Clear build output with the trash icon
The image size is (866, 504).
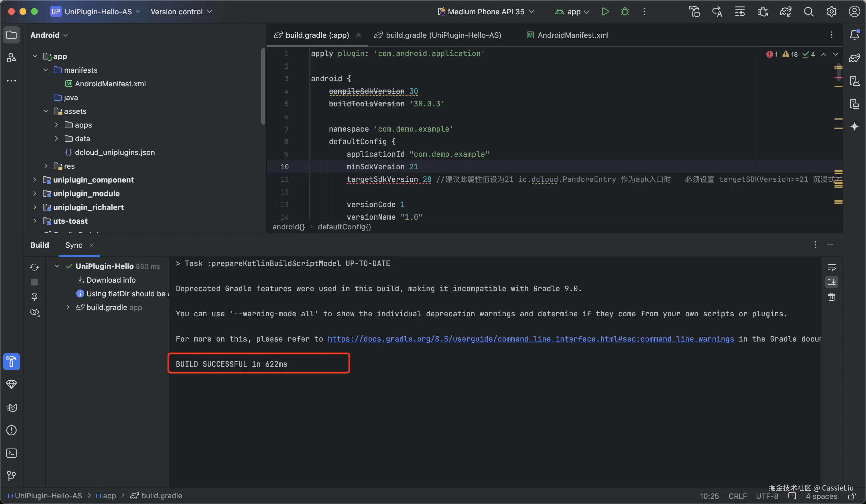point(831,297)
